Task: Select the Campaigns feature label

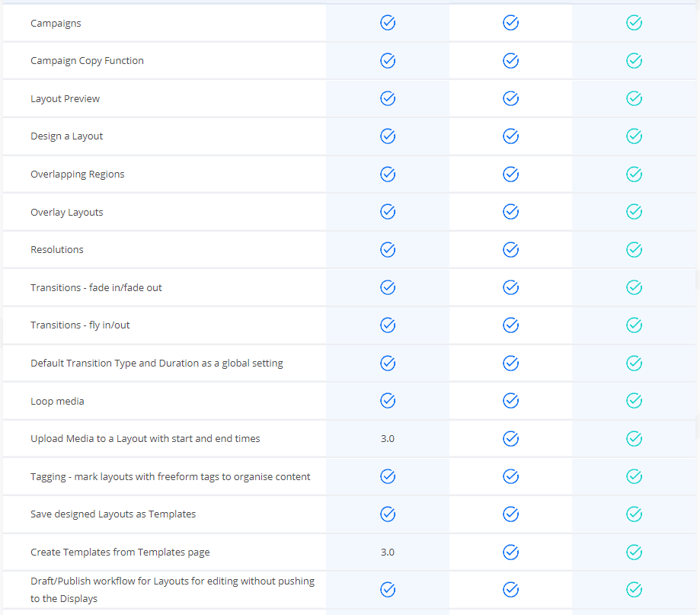Action: [56, 24]
